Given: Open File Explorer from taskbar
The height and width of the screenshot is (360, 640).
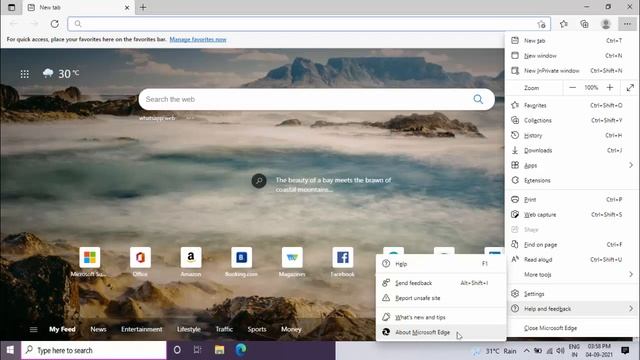Looking at the screenshot, I should (x=220, y=350).
